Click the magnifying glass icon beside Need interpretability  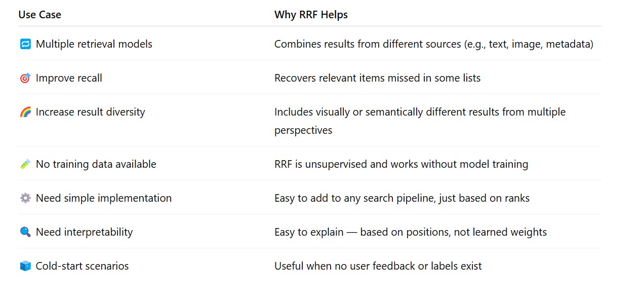coord(25,232)
